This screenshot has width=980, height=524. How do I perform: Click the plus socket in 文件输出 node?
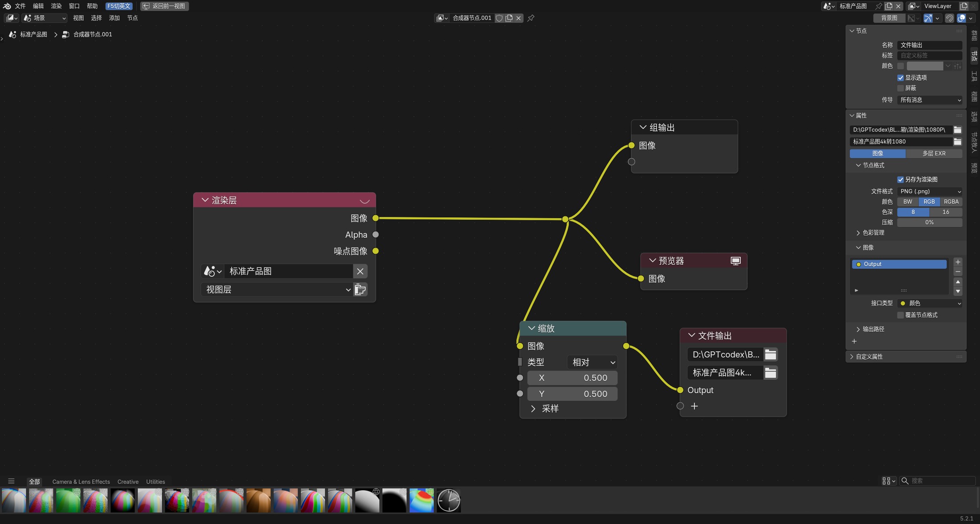coord(694,406)
